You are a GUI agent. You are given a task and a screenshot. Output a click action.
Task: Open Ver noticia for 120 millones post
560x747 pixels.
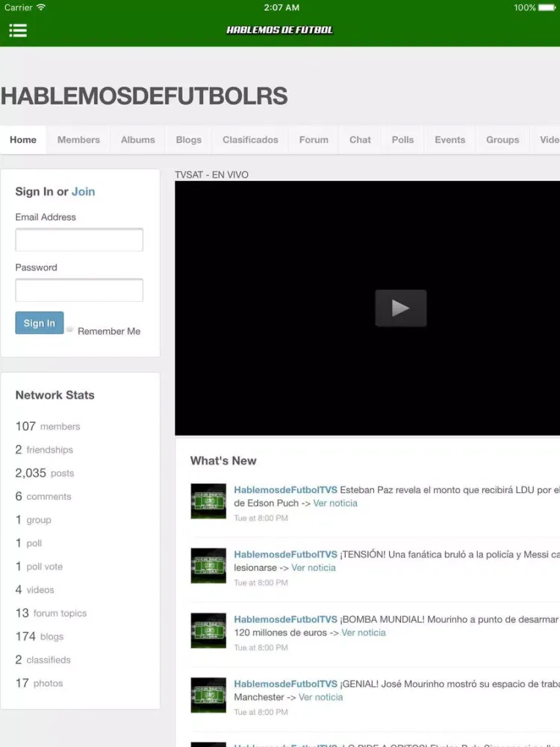point(364,633)
